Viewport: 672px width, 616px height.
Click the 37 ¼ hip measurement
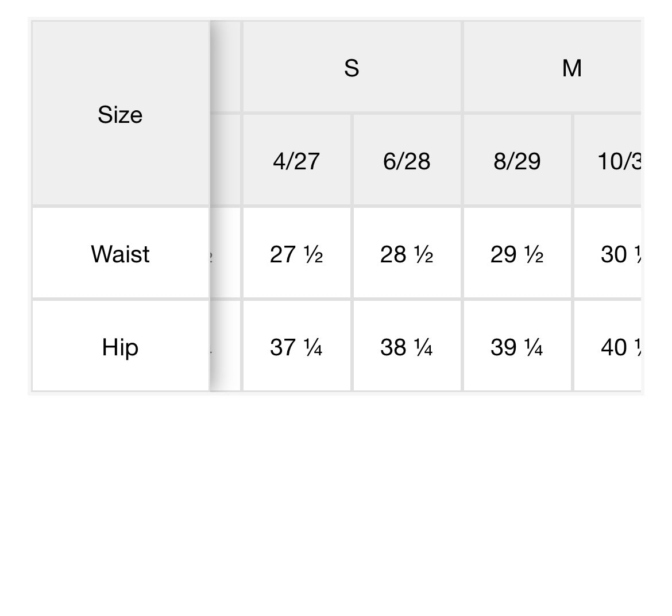[x=296, y=347]
